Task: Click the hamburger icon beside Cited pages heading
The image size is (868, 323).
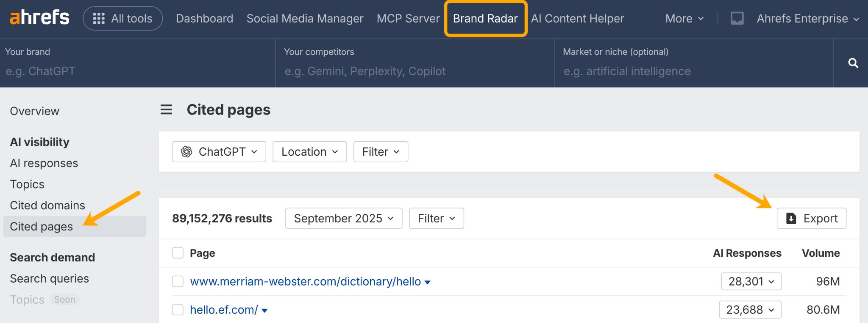Action: pos(166,110)
